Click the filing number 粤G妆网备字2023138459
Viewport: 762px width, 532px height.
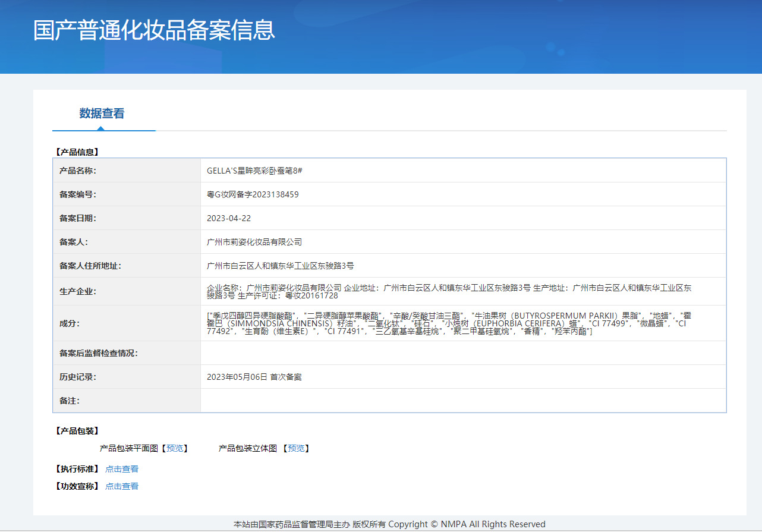[x=253, y=194]
